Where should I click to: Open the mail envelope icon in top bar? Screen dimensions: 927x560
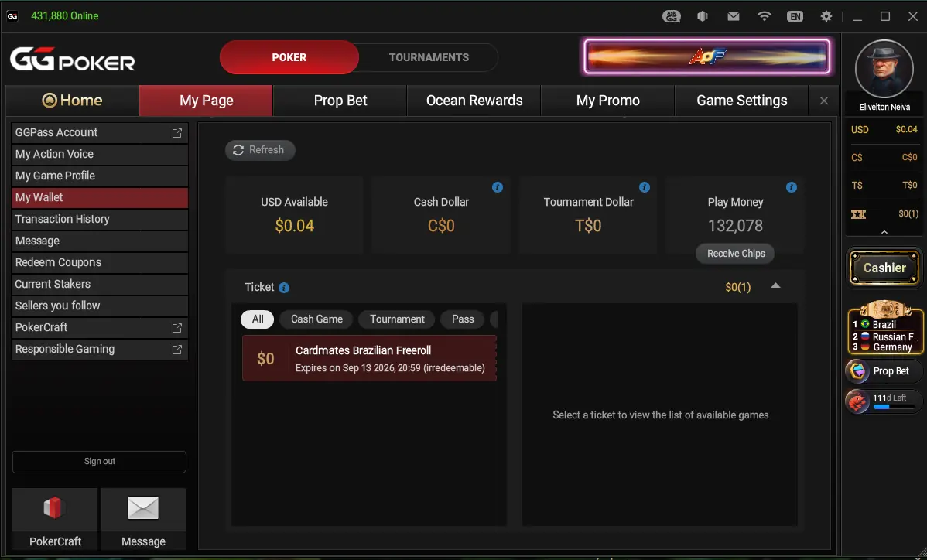coord(733,16)
